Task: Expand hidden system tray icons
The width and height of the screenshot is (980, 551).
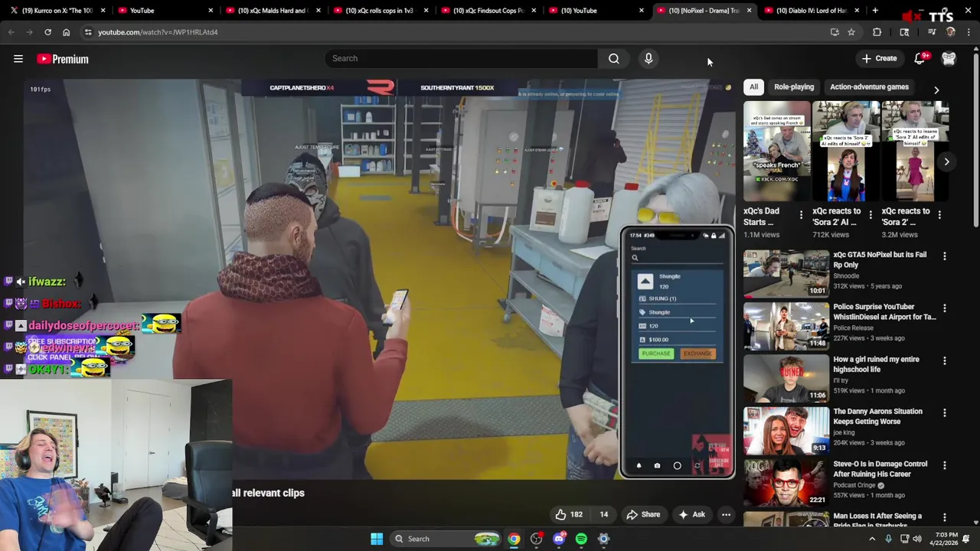Action: coord(872,539)
